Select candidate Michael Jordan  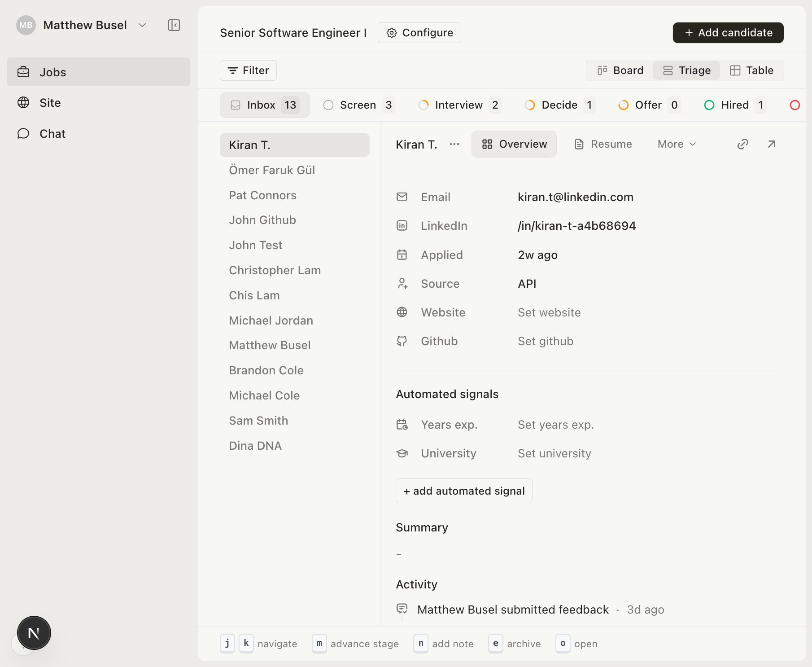295,320
